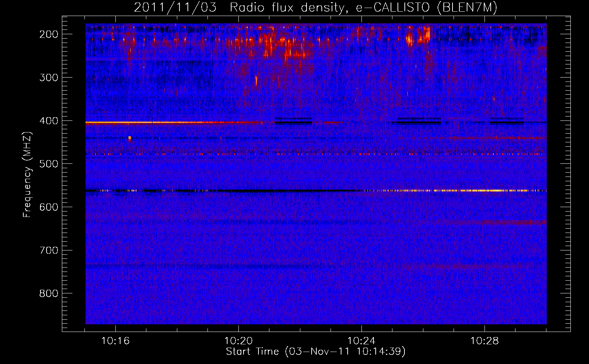589x364 pixels.
Task: Click the 800 frequency tick label
Action: (x=49, y=293)
